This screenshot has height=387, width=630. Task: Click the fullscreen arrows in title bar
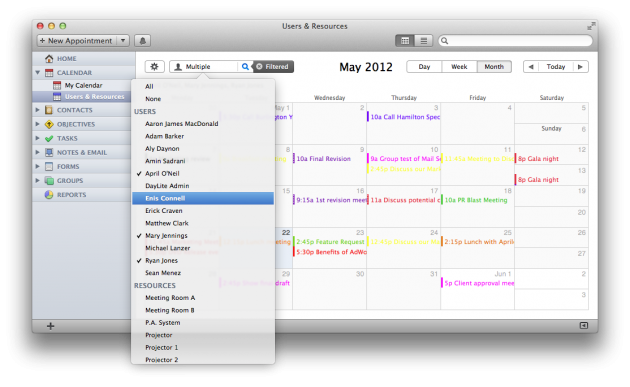[x=591, y=26]
